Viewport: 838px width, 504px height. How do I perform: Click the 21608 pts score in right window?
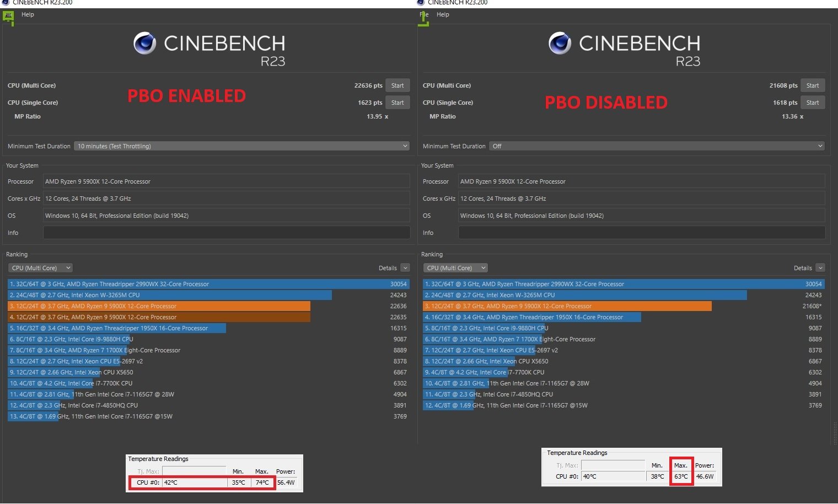(x=783, y=85)
